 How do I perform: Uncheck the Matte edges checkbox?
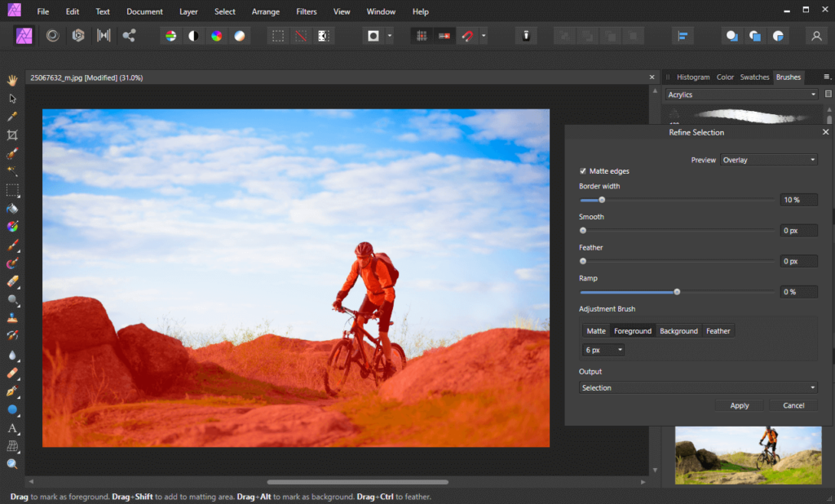[582, 171]
